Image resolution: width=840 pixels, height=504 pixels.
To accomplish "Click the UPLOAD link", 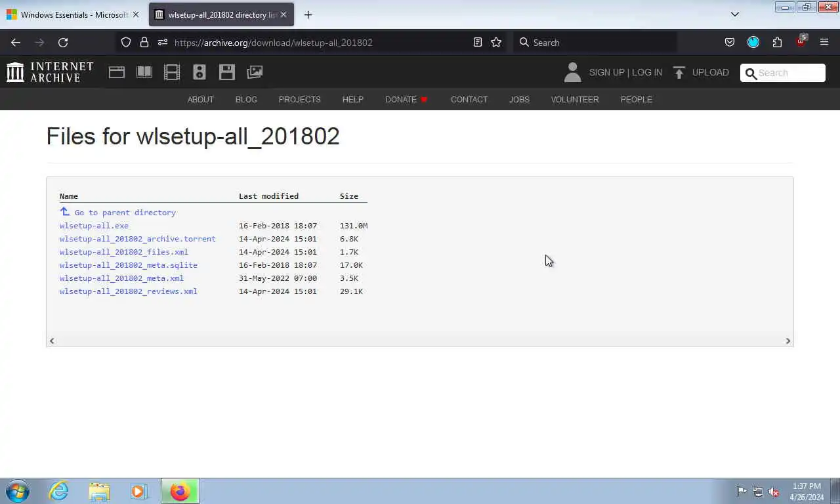I will point(710,72).
